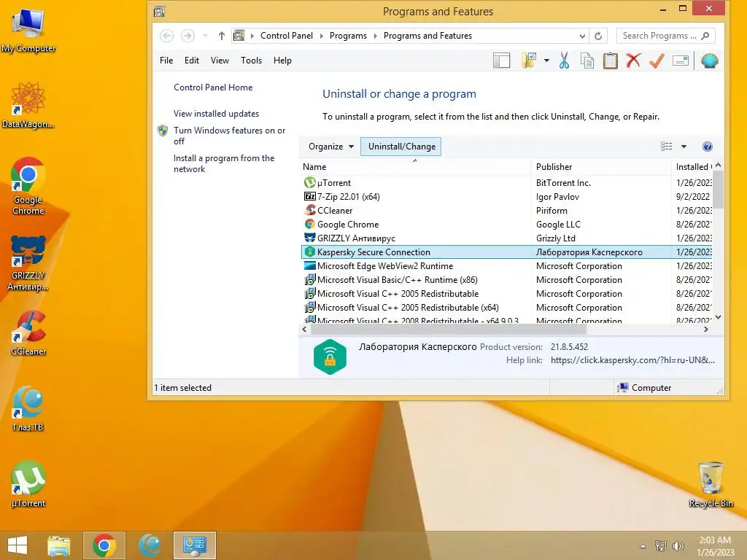Open the Edit menu

(192, 61)
